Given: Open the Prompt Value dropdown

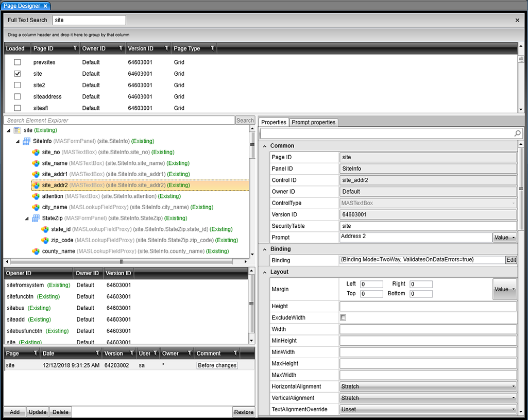Looking at the screenshot, I should tap(504, 238).
